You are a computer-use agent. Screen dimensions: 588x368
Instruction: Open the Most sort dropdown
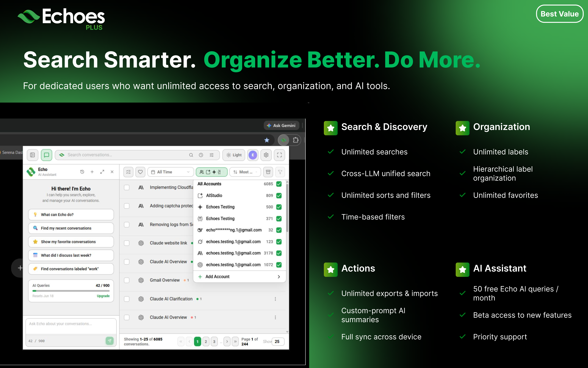click(245, 172)
